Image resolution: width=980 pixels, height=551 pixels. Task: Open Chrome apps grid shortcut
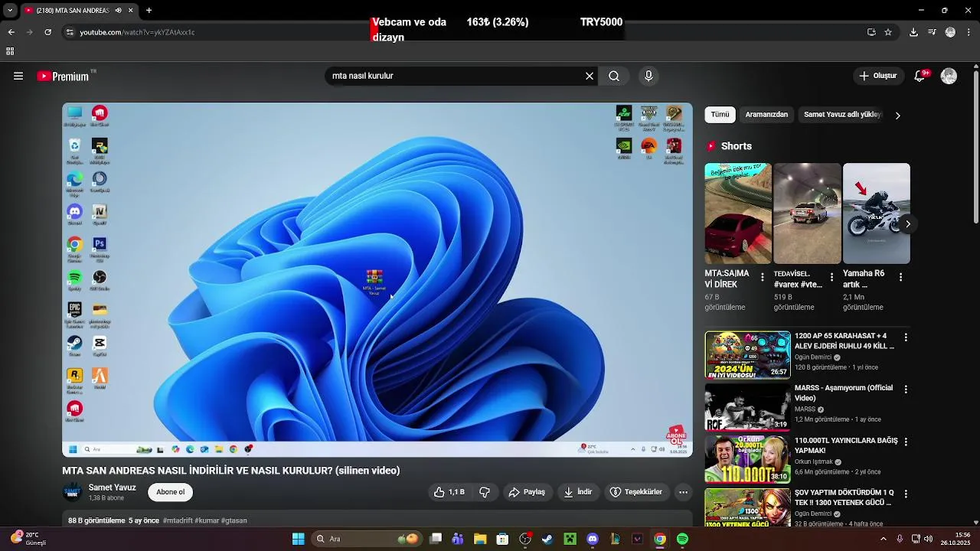10,51
